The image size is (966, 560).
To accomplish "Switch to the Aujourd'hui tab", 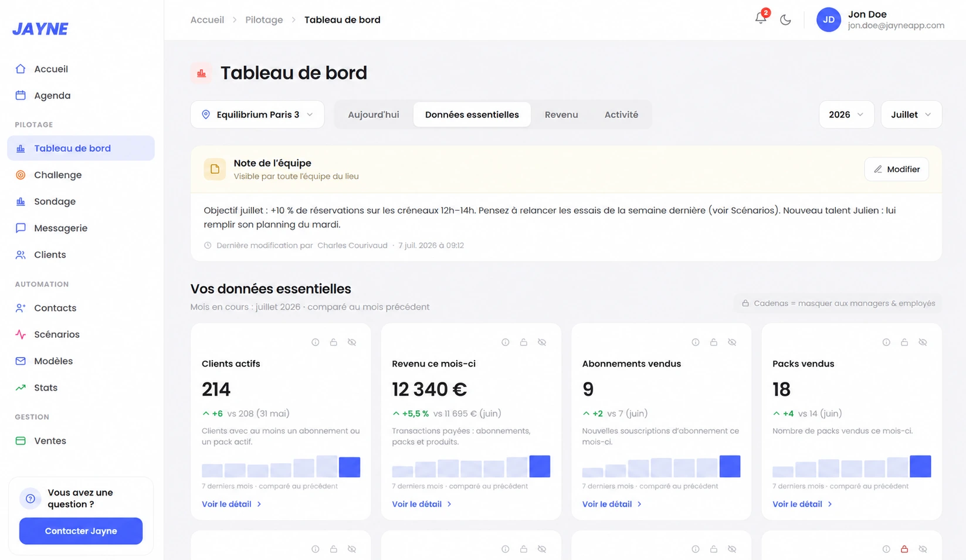I will [374, 114].
